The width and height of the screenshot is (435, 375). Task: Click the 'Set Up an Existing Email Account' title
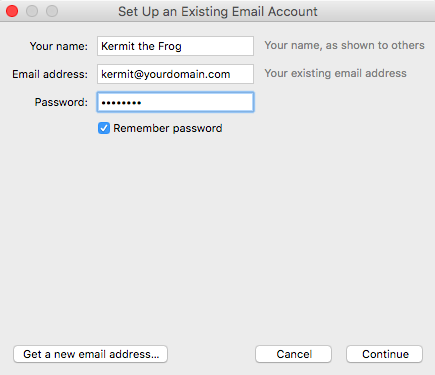point(218,12)
